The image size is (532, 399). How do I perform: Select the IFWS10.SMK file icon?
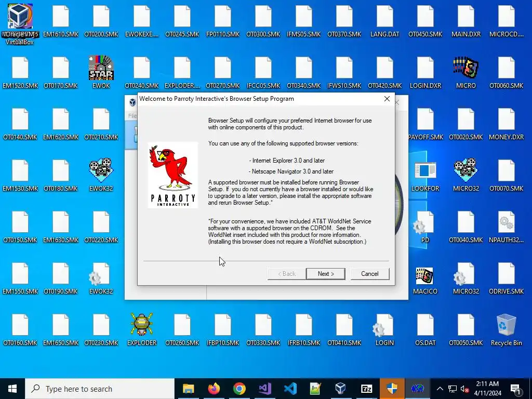[344, 72]
